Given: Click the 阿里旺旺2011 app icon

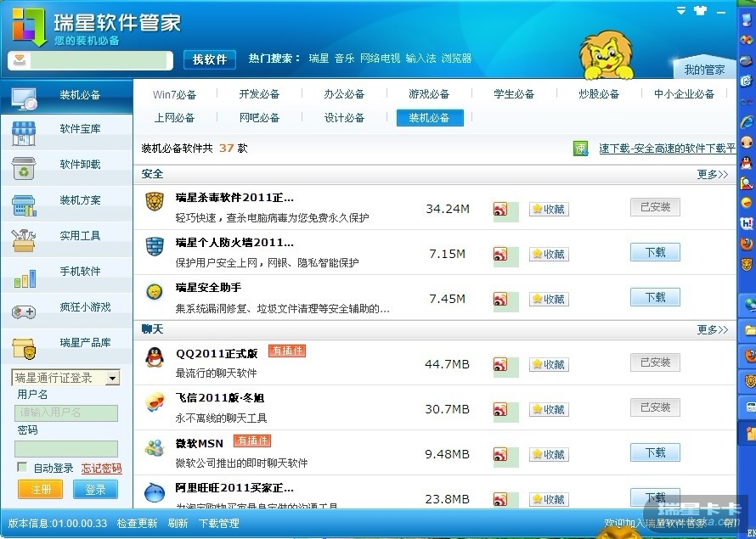Looking at the screenshot, I should tap(155, 492).
